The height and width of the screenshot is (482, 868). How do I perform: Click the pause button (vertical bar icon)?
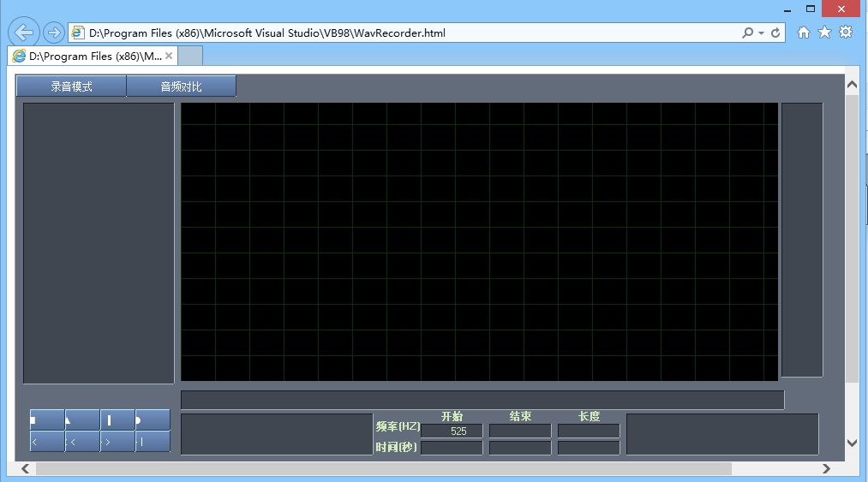(117, 420)
